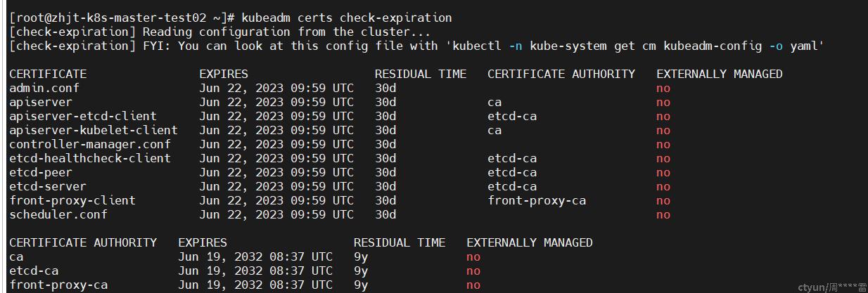Click the 9y residual time for etcd-ca
This screenshot has height=293, width=868.
(361, 271)
